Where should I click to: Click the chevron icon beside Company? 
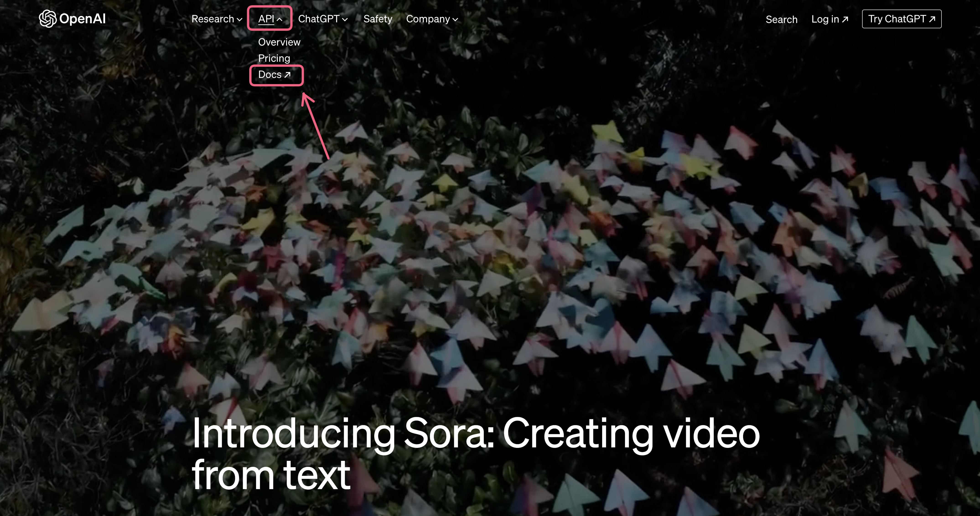point(455,19)
